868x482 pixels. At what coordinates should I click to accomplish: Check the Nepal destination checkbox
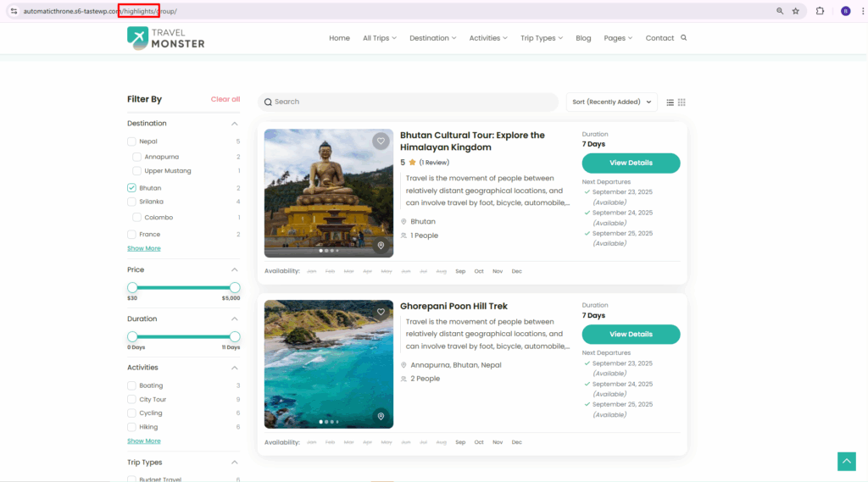[x=131, y=141]
